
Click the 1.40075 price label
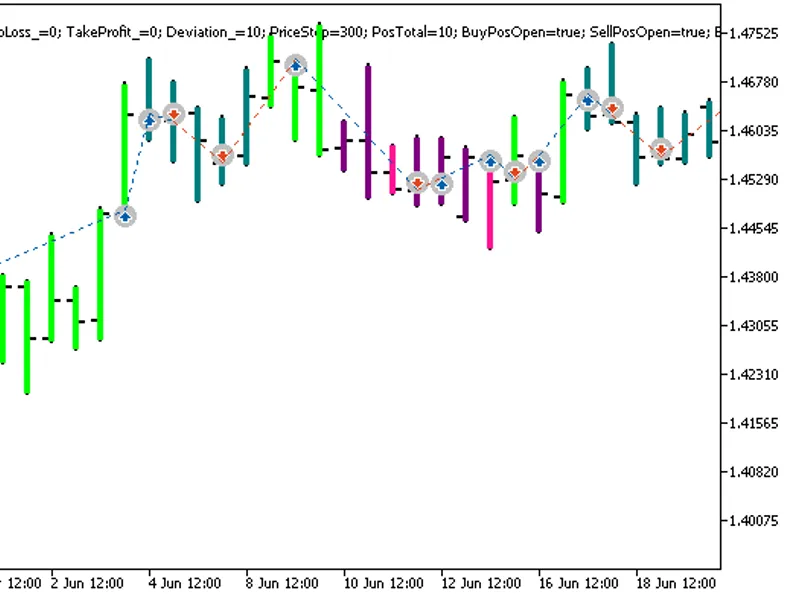click(754, 521)
